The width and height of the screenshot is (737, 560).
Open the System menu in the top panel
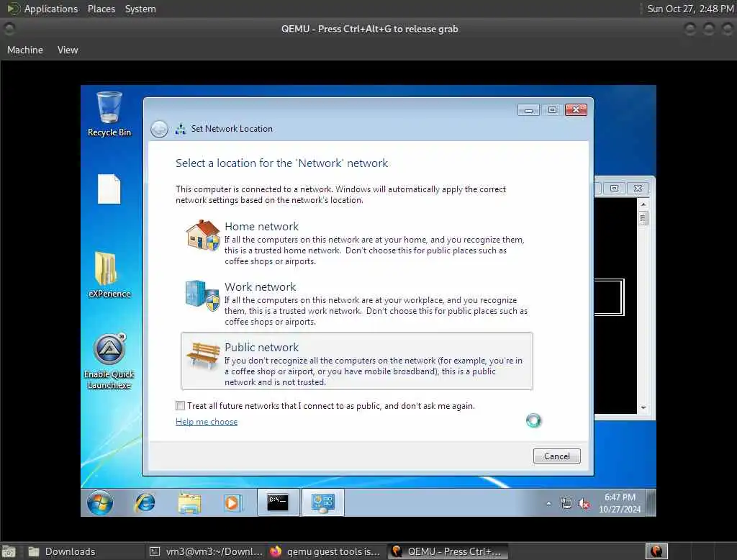coord(140,9)
